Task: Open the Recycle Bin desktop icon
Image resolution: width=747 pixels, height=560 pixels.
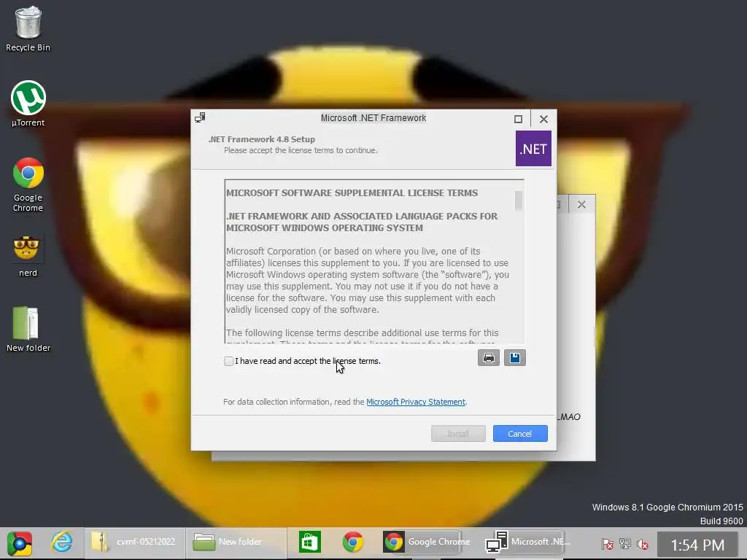Action: (28, 28)
